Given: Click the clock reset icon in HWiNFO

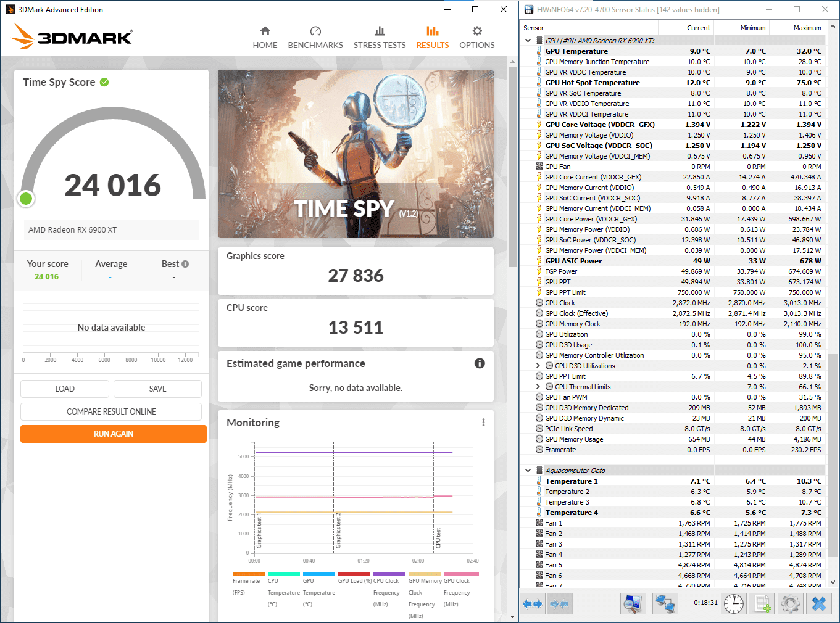Looking at the screenshot, I should [x=734, y=603].
